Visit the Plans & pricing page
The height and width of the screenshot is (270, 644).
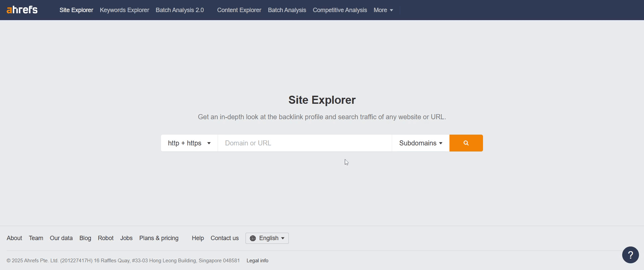tap(159, 238)
